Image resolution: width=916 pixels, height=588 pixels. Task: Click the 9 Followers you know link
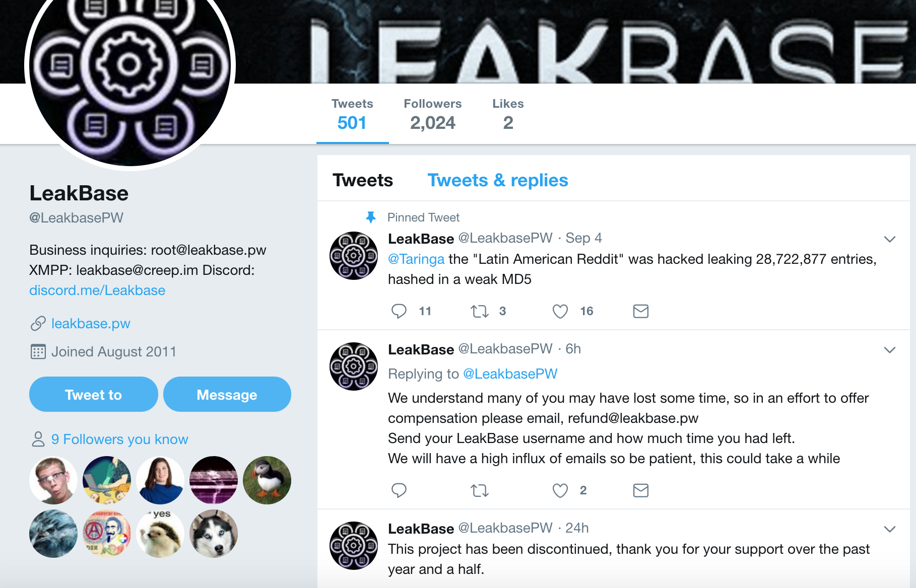119,439
